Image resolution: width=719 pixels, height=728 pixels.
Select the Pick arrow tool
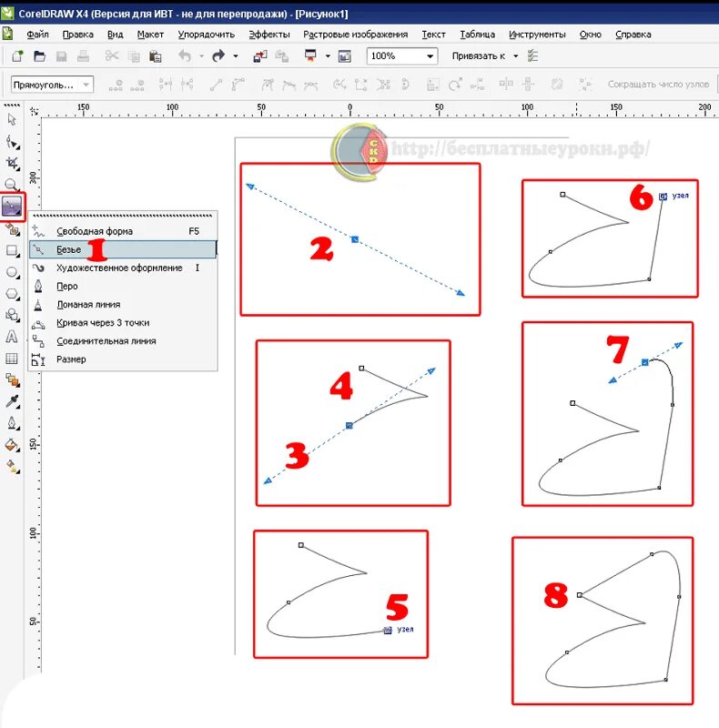[x=12, y=120]
